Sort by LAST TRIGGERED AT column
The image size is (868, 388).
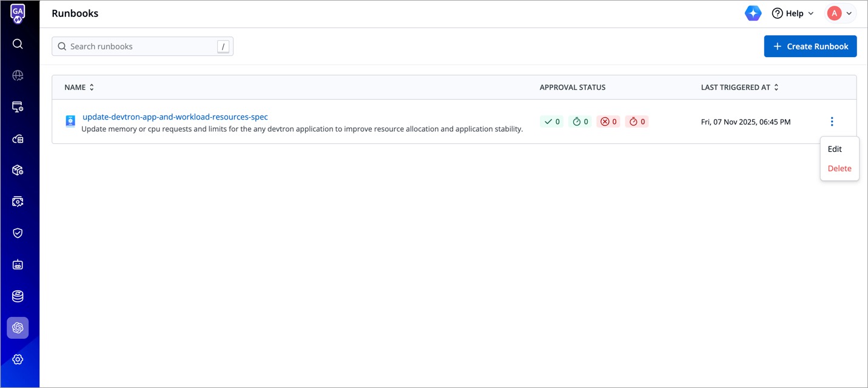pos(739,87)
